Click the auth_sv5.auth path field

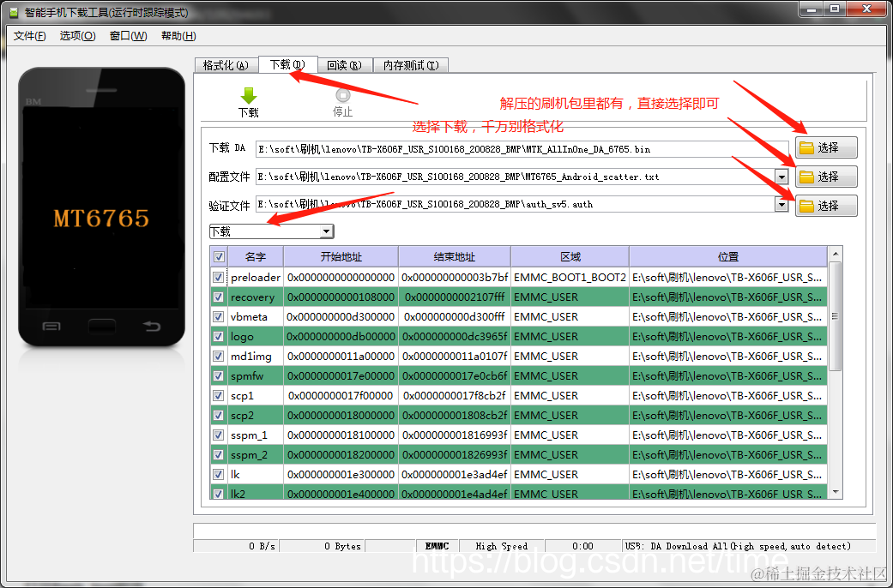(x=515, y=204)
